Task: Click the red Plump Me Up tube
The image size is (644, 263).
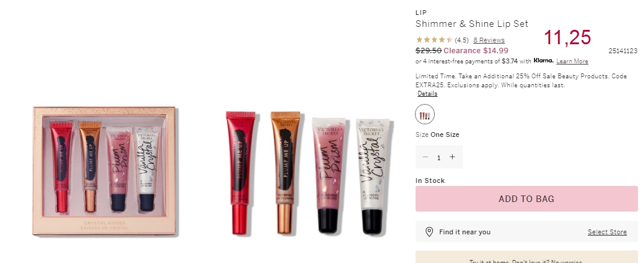Action: [240, 173]
